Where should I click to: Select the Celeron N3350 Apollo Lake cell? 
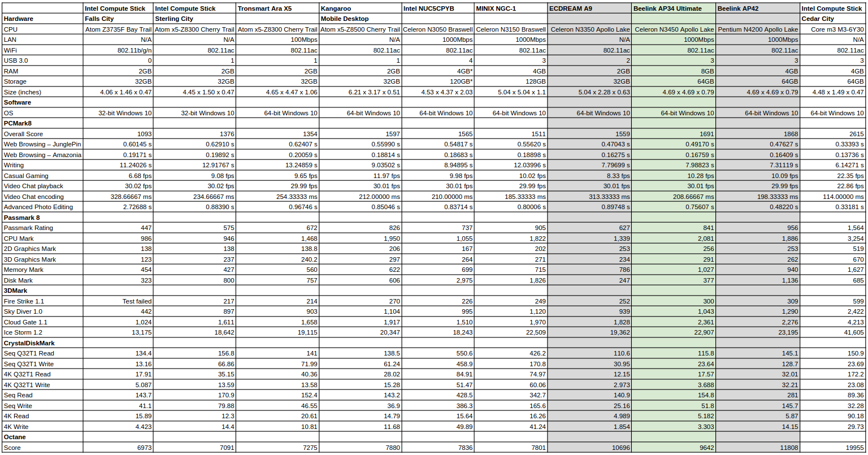[591, 29]
